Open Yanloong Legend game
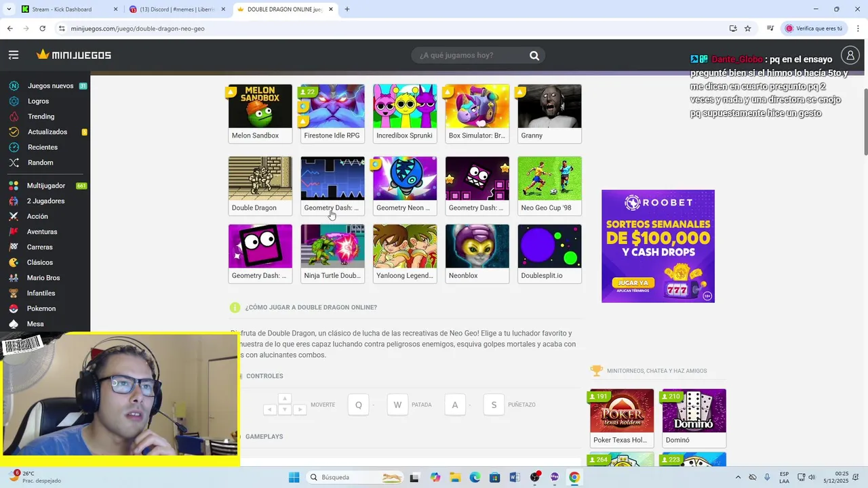The image size is (868, 488). pos(405,253)
